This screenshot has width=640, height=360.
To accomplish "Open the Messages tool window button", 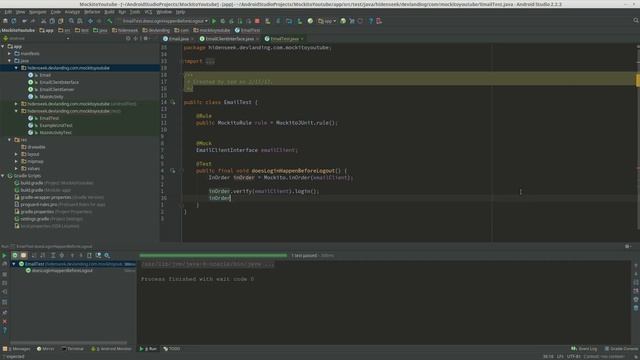I will [x=16, y=349].
